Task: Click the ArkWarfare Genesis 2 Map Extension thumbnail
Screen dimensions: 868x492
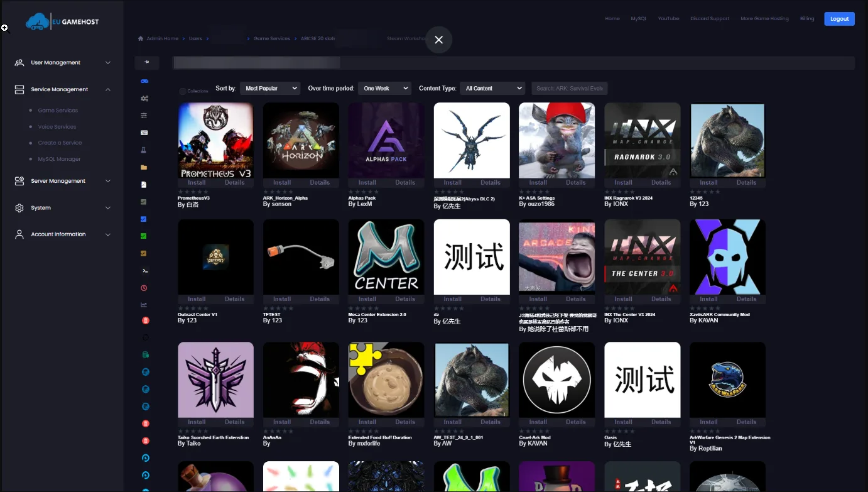Action: (727, 380)
